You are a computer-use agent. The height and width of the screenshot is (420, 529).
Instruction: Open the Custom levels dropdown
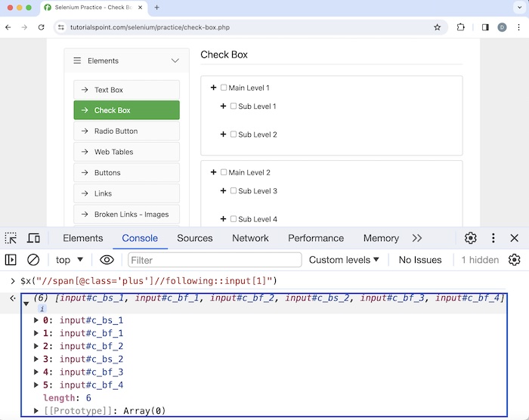tap(344, 260)
